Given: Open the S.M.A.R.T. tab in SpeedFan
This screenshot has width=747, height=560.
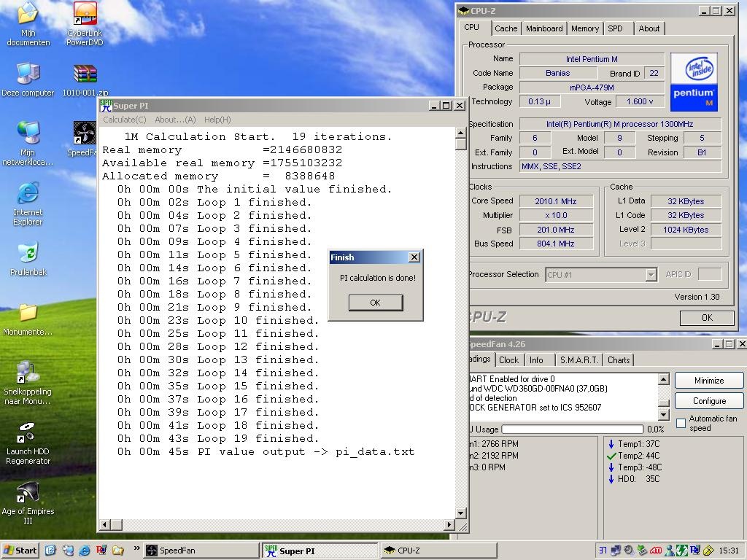Looking at the screenshot, I should pyautogui.click(x=578, y=360).
